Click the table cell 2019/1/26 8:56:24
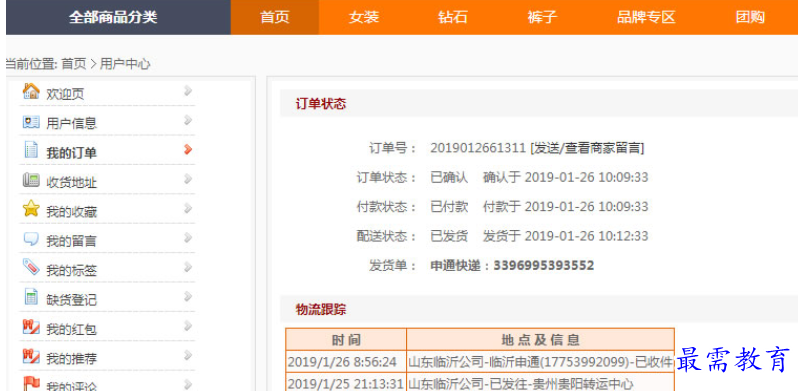 tap(346, 362)
